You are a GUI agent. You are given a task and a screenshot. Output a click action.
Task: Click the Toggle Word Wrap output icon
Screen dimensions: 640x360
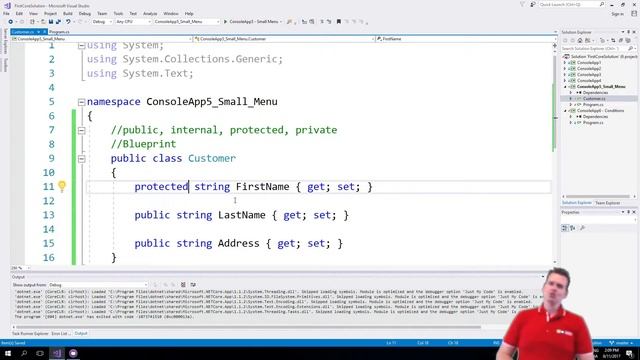[x=193, y=285]
